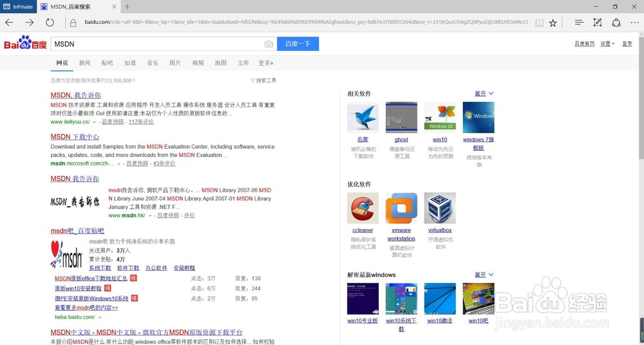
Task: Open reading view book icon in address bar
Action: [x=539, y=23]
